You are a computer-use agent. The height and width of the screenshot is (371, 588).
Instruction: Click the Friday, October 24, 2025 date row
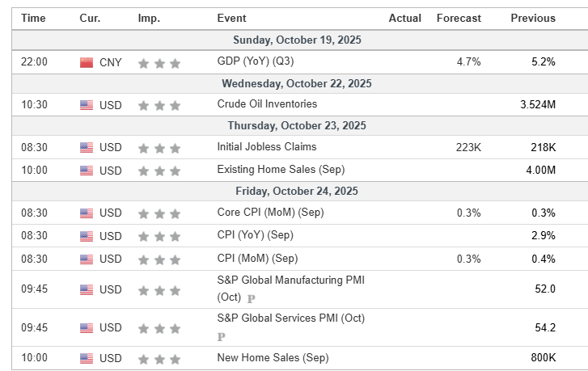pyautogui.click(x=297, y=192)
